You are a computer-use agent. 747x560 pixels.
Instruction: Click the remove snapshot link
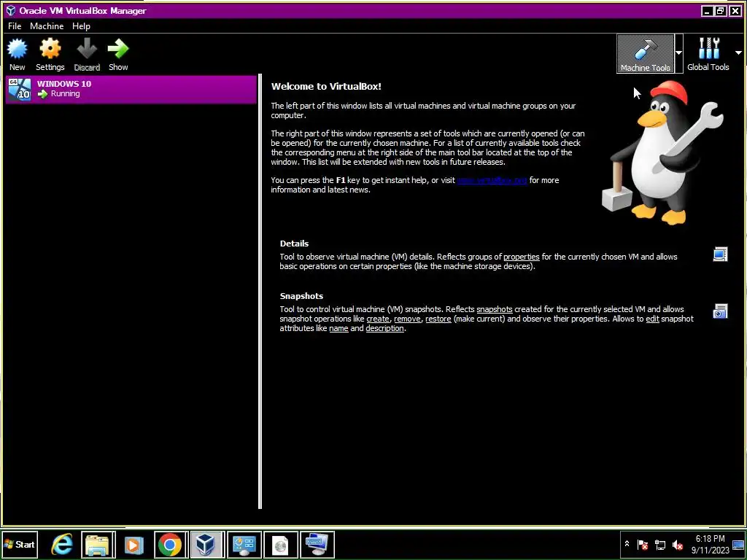pyautogui.click(x=407, y=319)
